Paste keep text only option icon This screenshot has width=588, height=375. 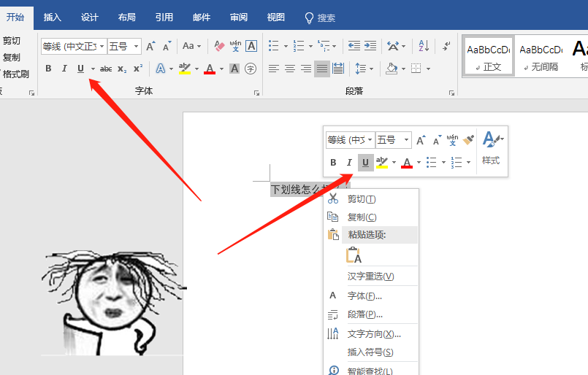[x=354, y=255]
